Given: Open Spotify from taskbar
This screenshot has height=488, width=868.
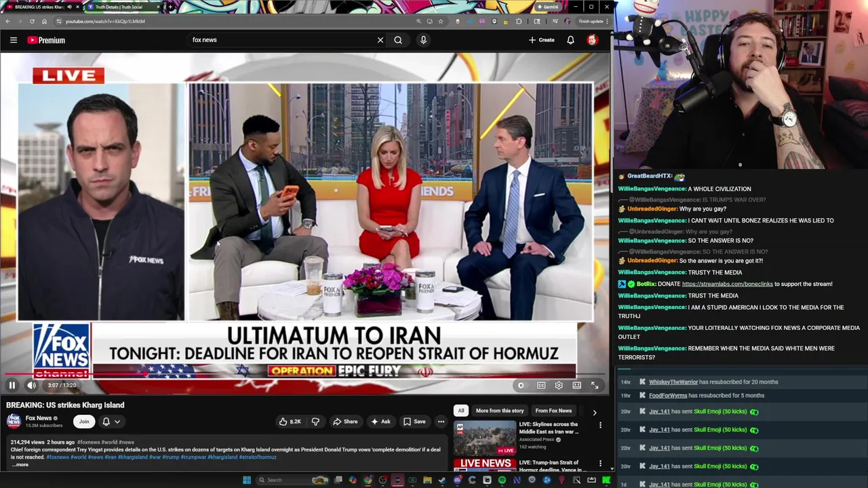Looking at the screenshot, I should [502, 480].
